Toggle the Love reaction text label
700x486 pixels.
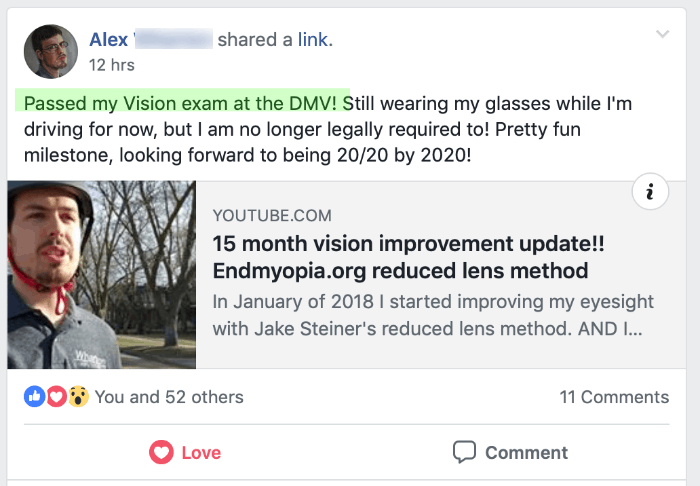coord(201,453)
